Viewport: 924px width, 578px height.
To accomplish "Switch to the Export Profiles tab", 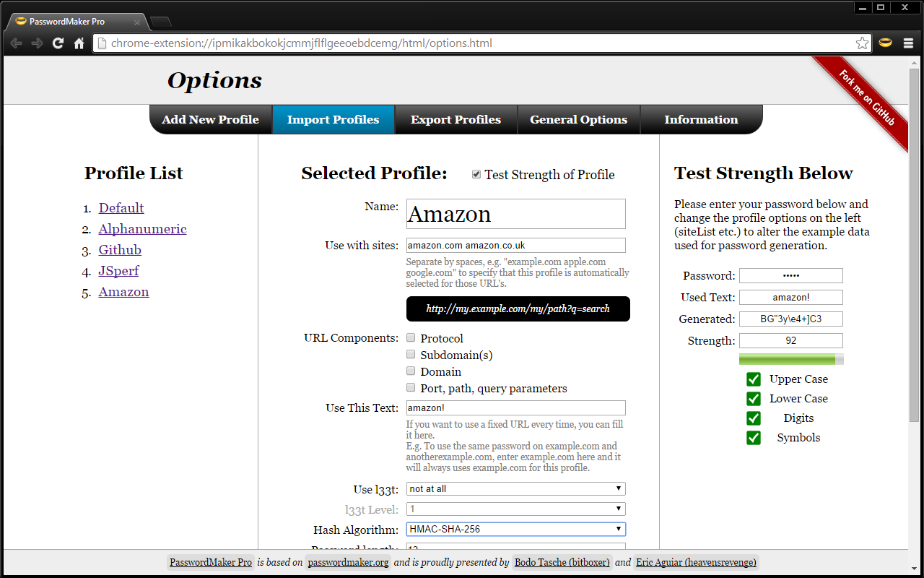I will [456, 120].
